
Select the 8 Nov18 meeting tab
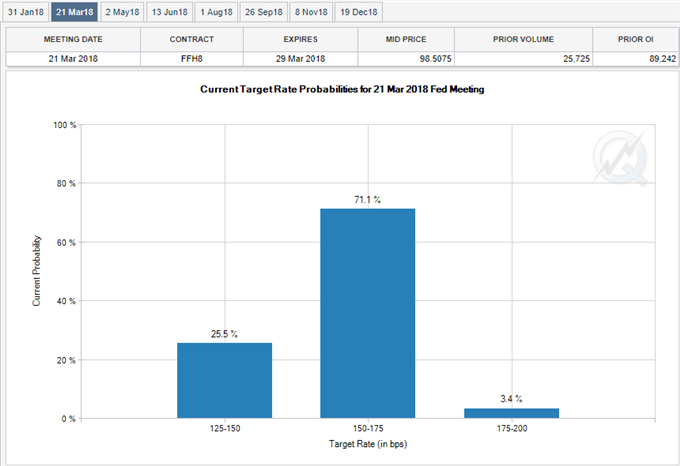(x=311, y=12)
